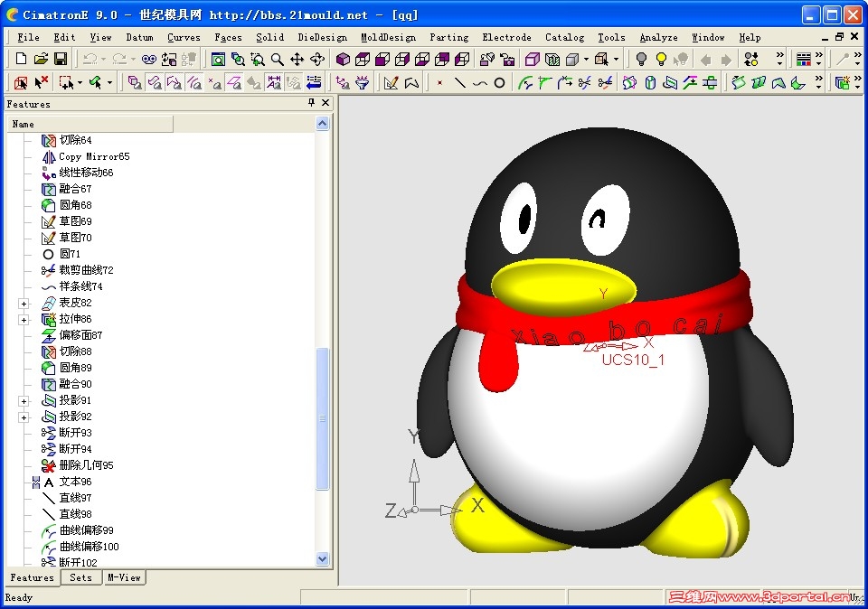Create a new file with New icon
The height and width of the screenshot is (609, 868).
(x=21, y=60)
